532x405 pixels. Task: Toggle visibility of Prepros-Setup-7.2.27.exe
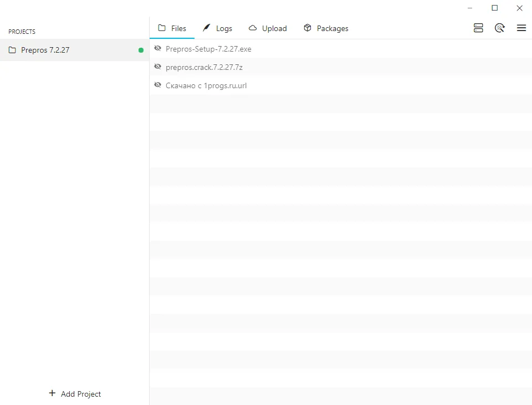pyautogui.click(x=157, y=48)
